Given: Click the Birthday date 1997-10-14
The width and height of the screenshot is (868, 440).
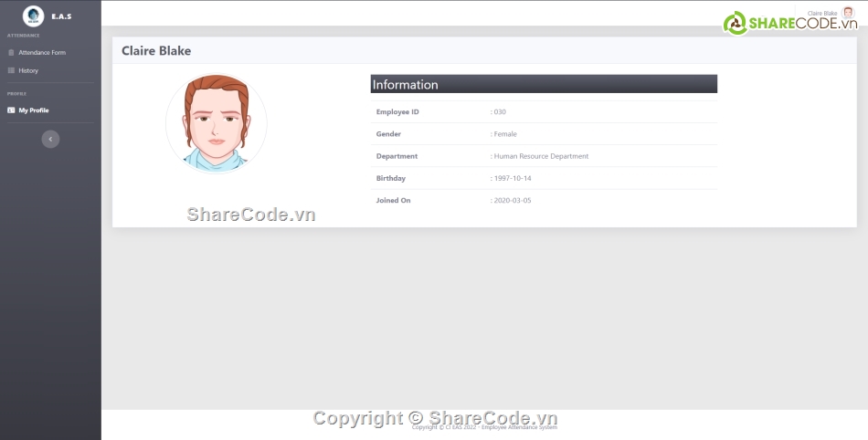Looking at the screenshot, I should pos(512,178).
